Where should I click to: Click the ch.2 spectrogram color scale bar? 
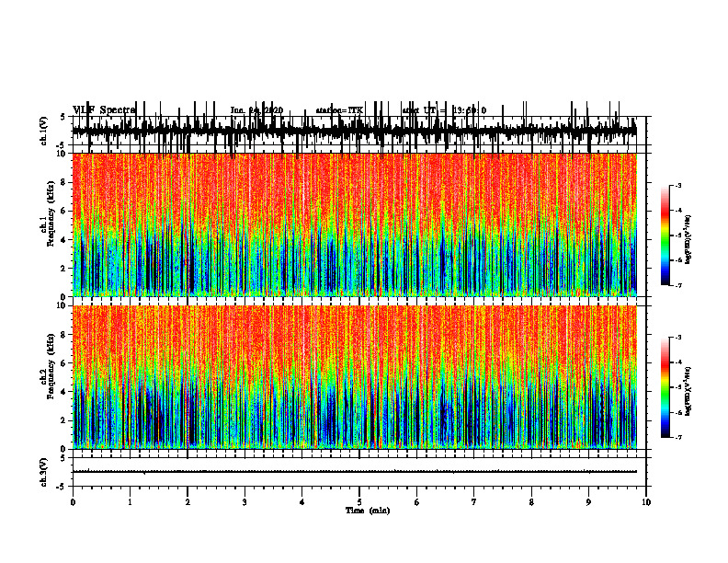click(x=665, y=387)
